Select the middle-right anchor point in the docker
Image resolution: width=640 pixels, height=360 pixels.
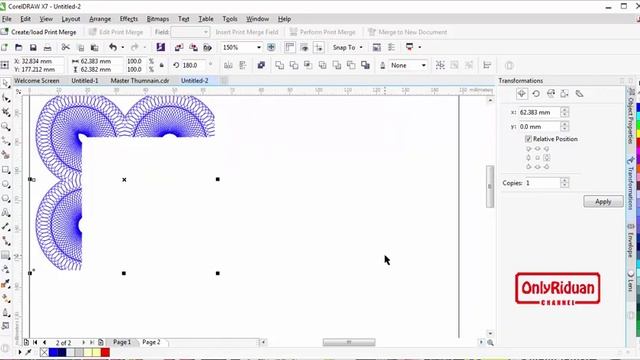(x=547, y=158)
